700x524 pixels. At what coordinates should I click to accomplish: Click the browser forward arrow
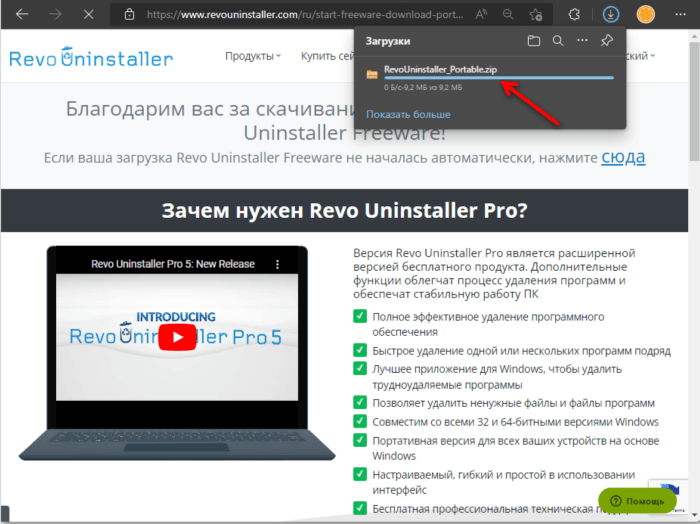click(55, 14)
